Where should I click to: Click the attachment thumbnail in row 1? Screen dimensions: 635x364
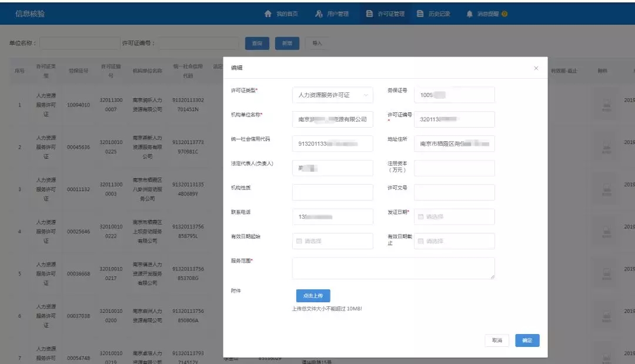[x=606, y=105]
